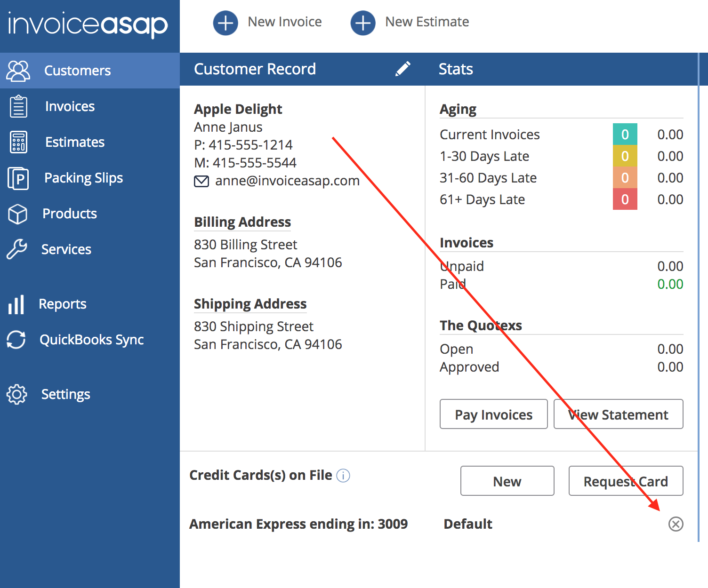Click the envelope icon next to the email
Viewport: 708px width, 588px height.
coord(201,181)
